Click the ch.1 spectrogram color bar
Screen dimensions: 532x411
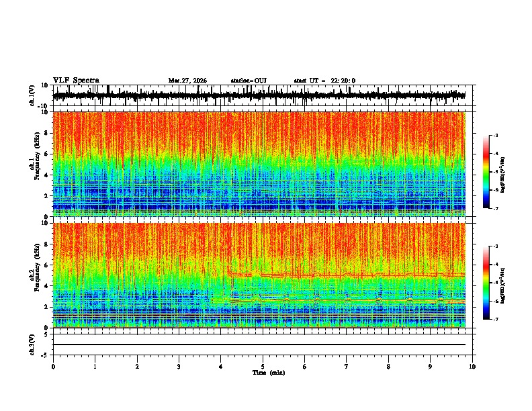(x=486, y=172)
